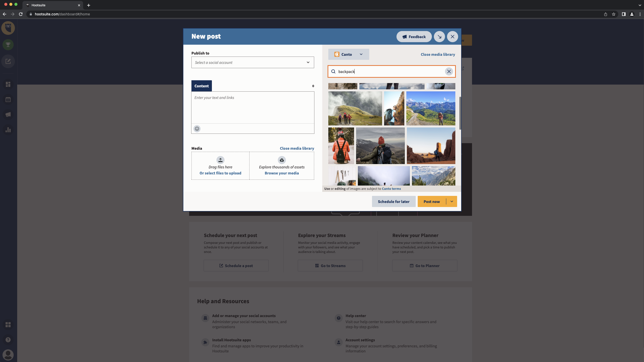Open the profile avatar at sidebar bottom
644x362 pixels.
(8, 355)
